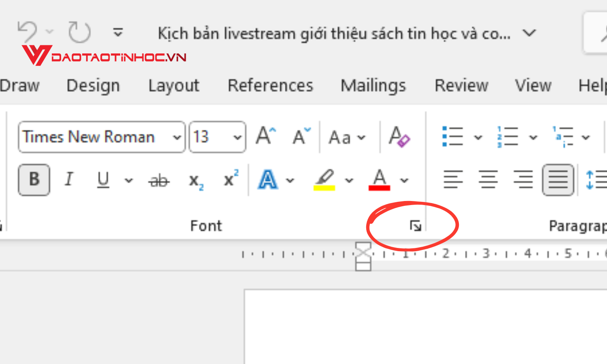607x364 pixels.
Task: Open the font color picker arrow
Action: (404, 180)
